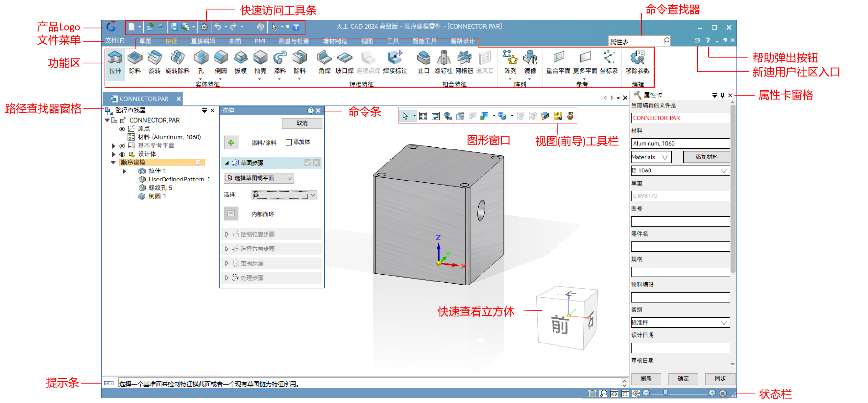Choose the 焊接标注 weld annotation tool

click(395, 63)
